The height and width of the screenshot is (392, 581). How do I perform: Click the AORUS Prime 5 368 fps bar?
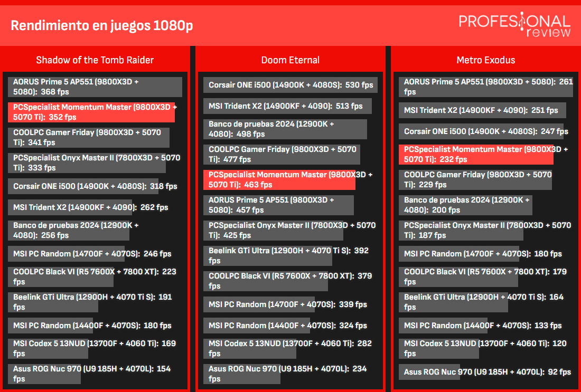point(95,87)
